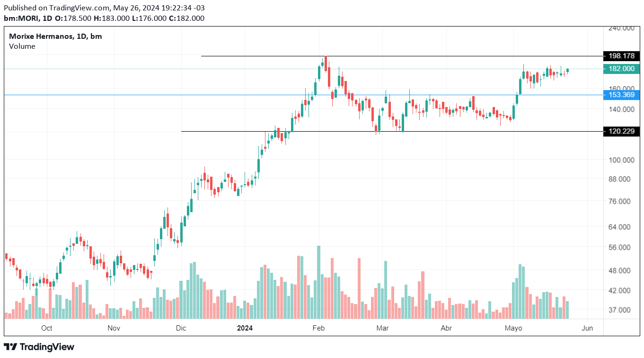Click the Mayo label on time axis

(513, 328)
